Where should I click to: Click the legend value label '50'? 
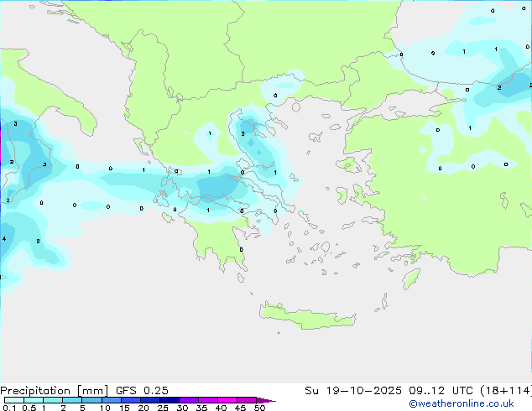click(x=260, y=408)
